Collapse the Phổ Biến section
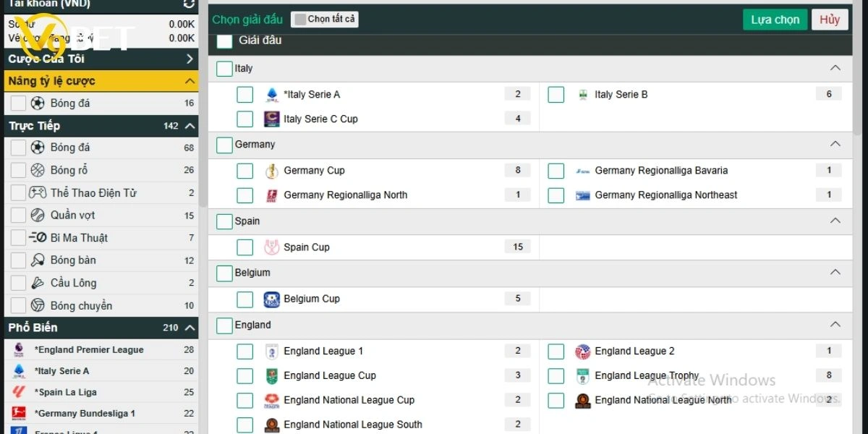Viewport: 868px width, 434px height. click(190, 328)
